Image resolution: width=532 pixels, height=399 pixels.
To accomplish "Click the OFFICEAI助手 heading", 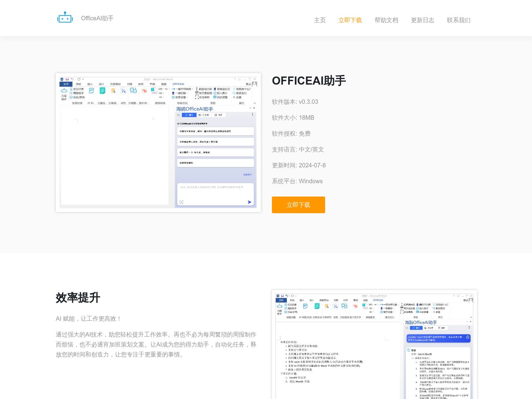I will [309, 81].
